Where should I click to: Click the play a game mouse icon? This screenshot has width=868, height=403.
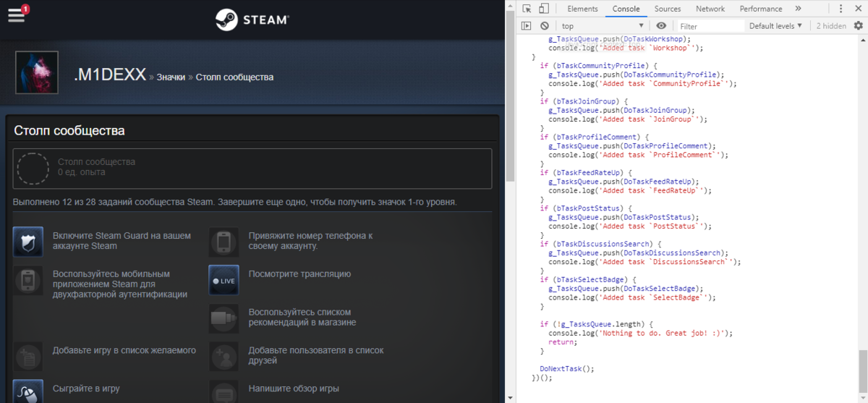point(28,391)
